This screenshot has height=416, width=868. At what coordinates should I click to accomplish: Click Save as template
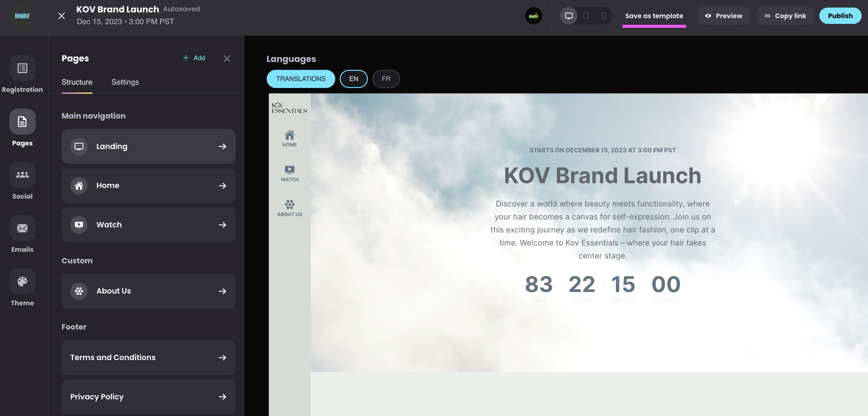654,16
